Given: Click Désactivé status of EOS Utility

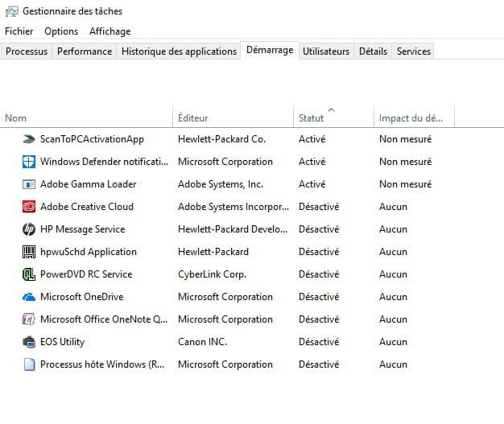Looking at the screenshot, I should pyautogui.click(x=319, y=342).
